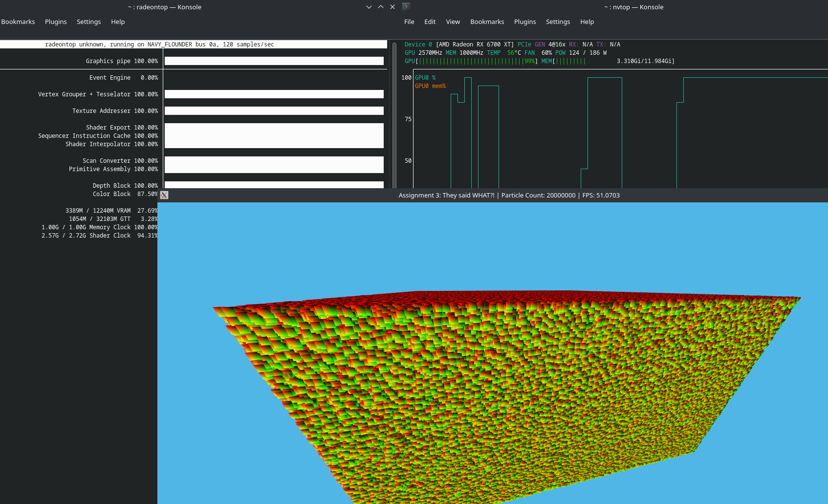Click the 'GPU0 mem%' graph legend
Viewport: 828px width, 504px height.
(x=431, y=86)
